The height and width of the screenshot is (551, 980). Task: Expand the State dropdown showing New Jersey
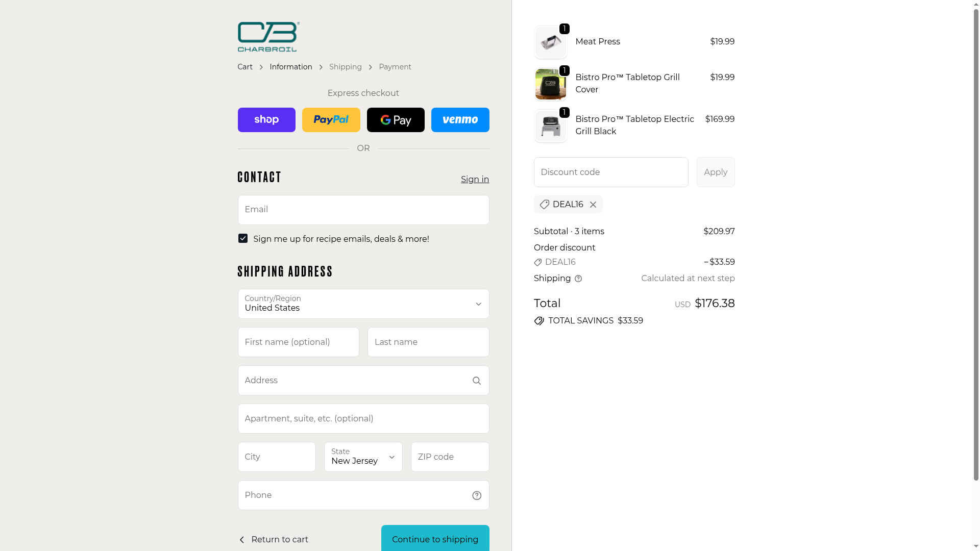click(x=363, y=457)
